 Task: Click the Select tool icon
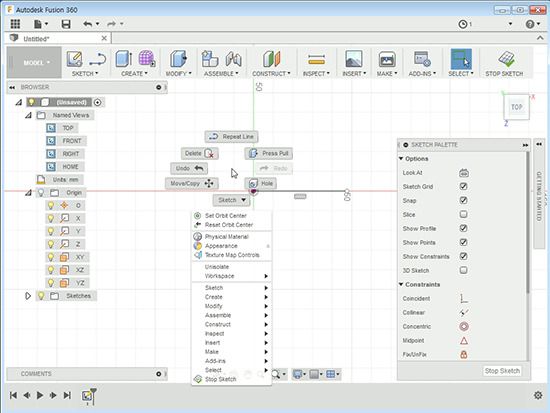point(461,59)
